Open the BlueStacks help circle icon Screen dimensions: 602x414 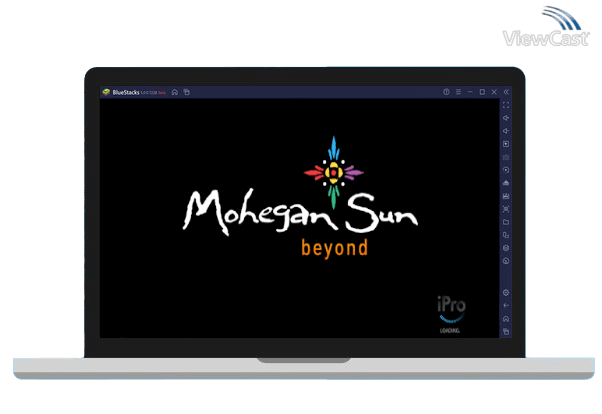446,92
